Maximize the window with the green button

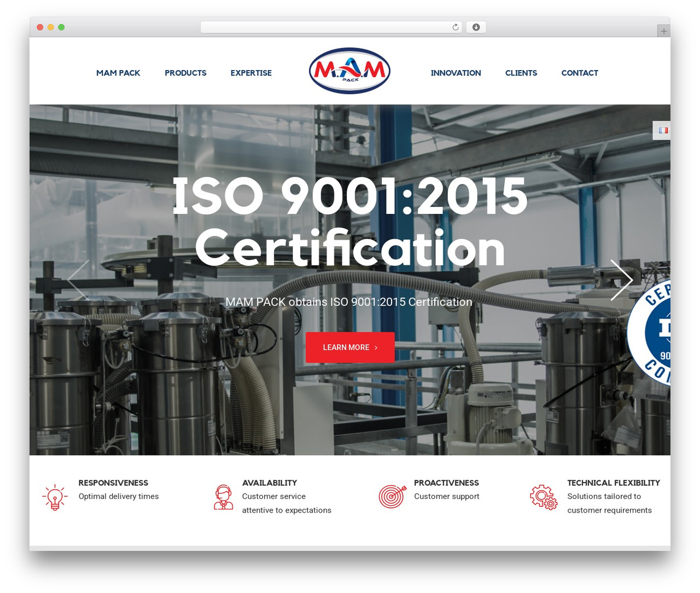[61, 27]
